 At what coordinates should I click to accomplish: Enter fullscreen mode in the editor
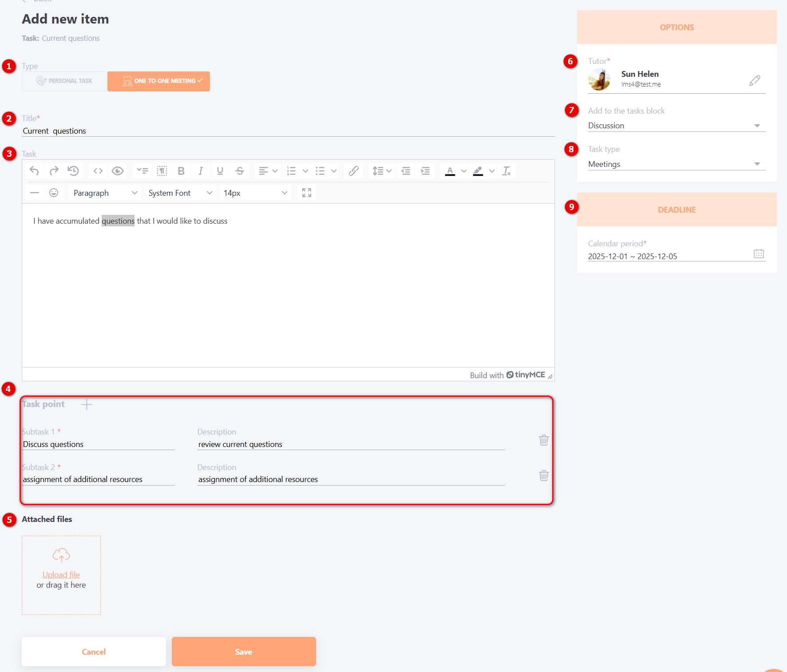[307, 193]
